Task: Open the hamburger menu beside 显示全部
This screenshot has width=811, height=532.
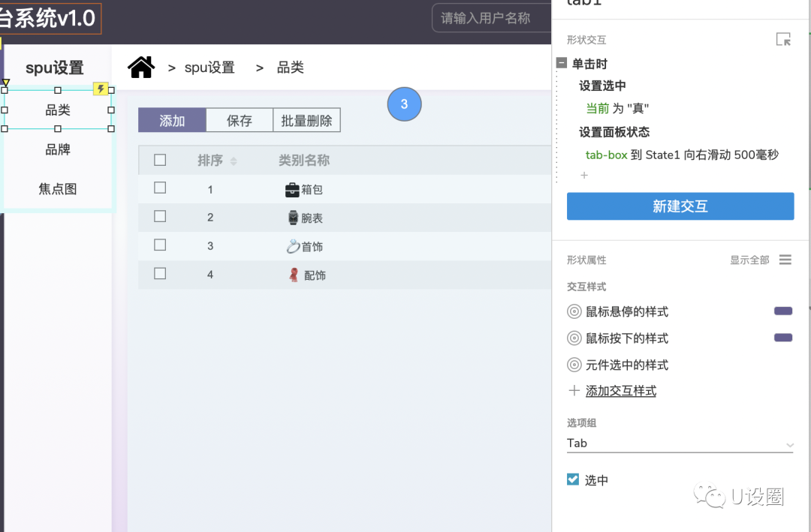Action: [785, 260]
